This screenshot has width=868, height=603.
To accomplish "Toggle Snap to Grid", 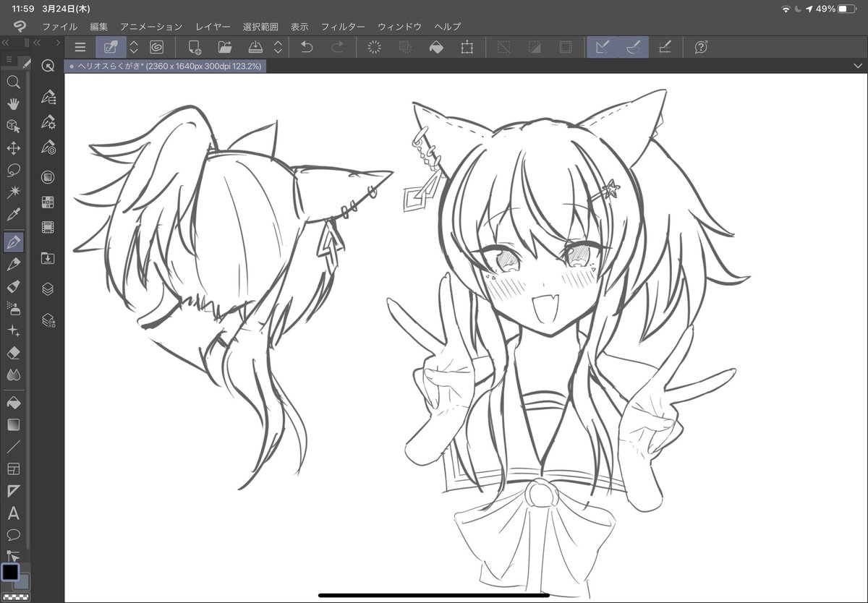I will pyautogui.click(x=664, y=47).
